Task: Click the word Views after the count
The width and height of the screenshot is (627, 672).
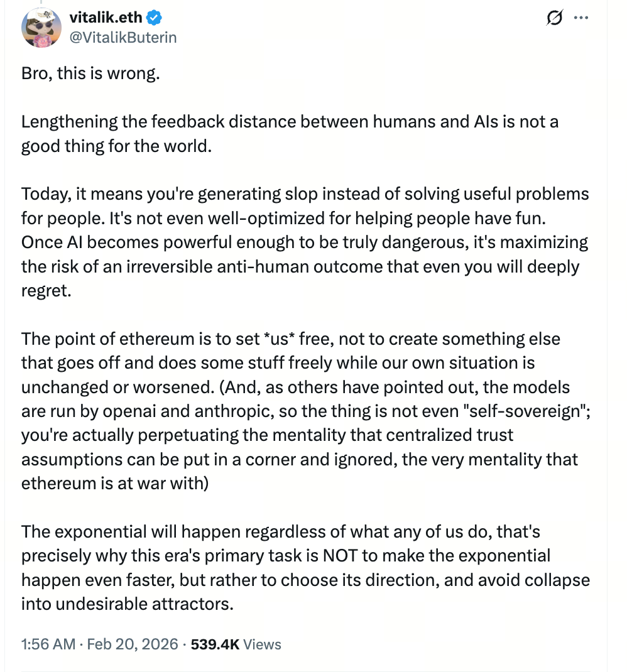Action: point(262,644)
